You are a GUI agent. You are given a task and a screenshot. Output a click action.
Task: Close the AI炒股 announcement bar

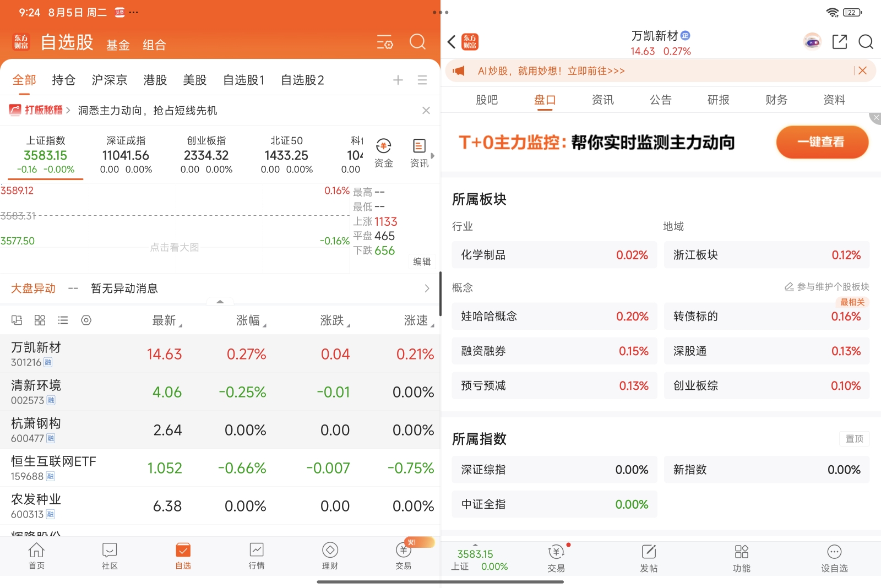pos(863,70)
